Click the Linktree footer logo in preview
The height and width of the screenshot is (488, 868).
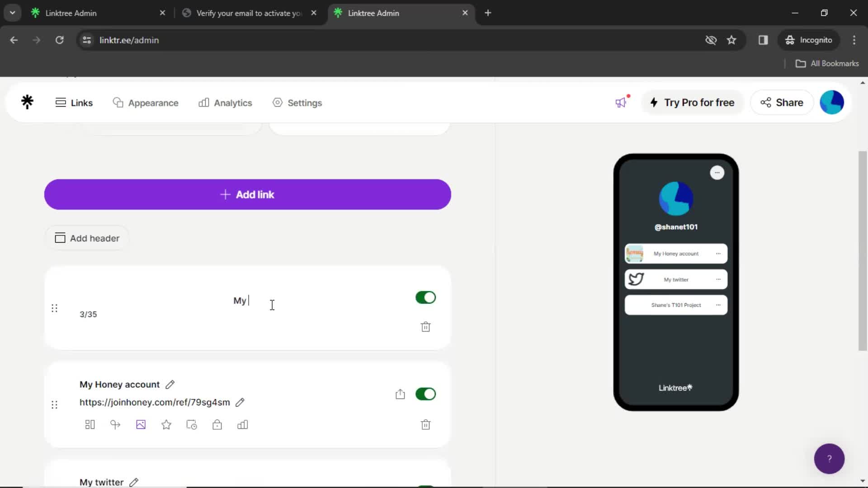[675, 388]
